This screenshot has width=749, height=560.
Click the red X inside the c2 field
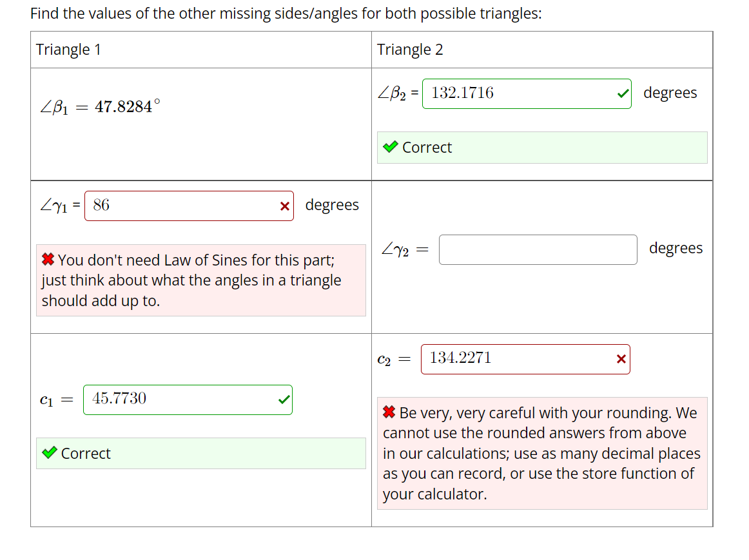click(x=621, y=359)
